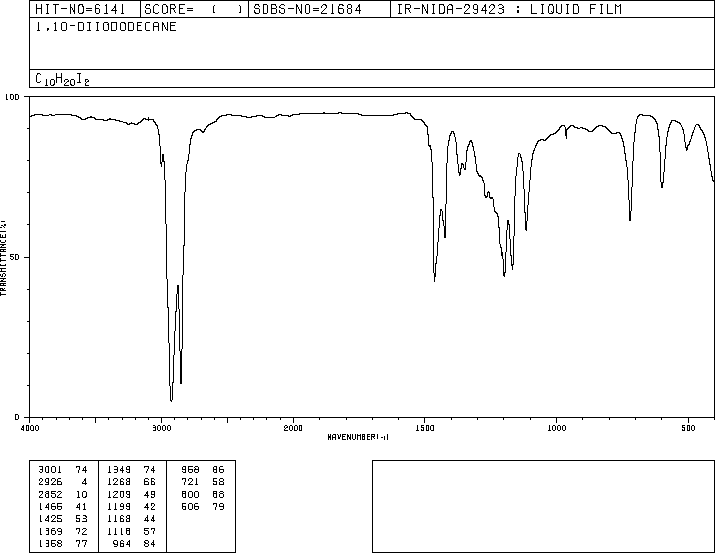Click transmittance value 42 beside 1199
This screenshot has width=715, height=553.
(x=150, y=506)
